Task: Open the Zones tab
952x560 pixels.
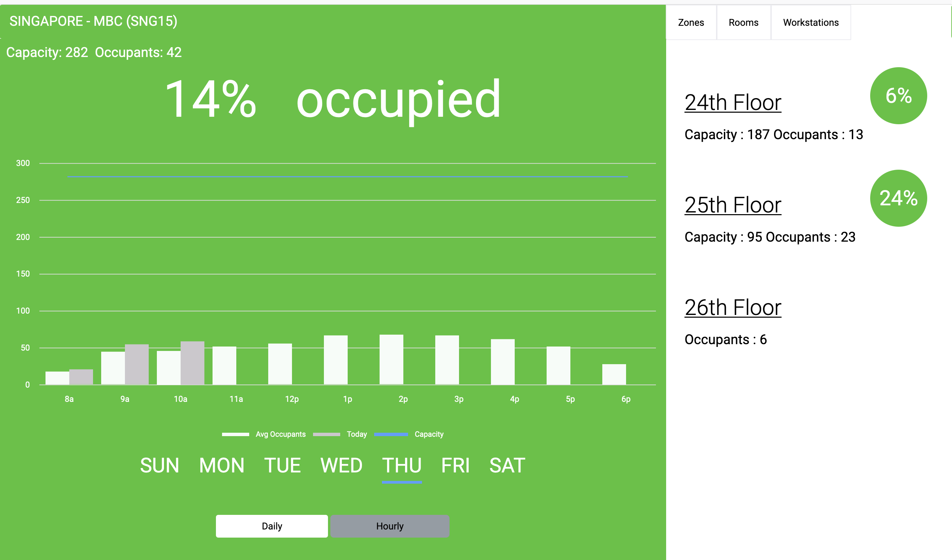Action: pos(691,23)
